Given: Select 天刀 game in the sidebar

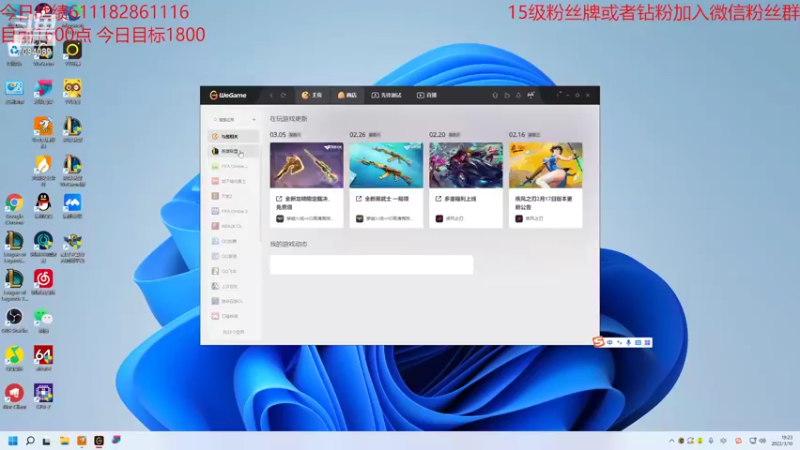Looking at the screenshot, I should pyautogui.click(x=234, y=196).
